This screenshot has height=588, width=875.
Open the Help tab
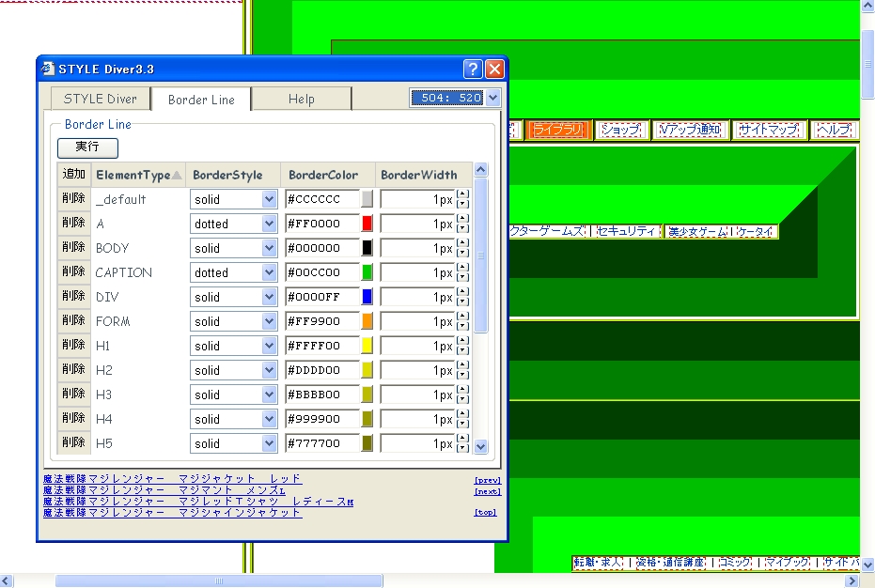click(302, 99)
